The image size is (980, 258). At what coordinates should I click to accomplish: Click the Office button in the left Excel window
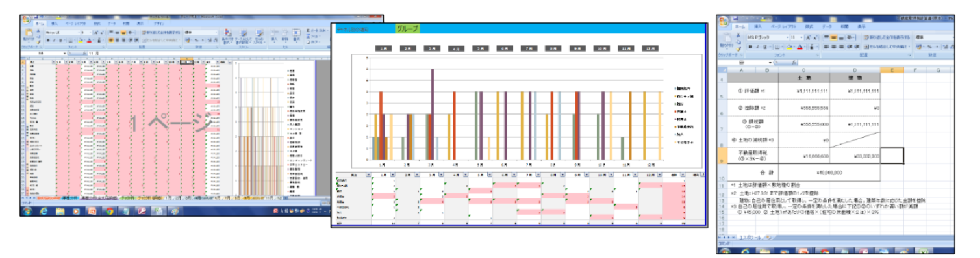pos(26,20)
